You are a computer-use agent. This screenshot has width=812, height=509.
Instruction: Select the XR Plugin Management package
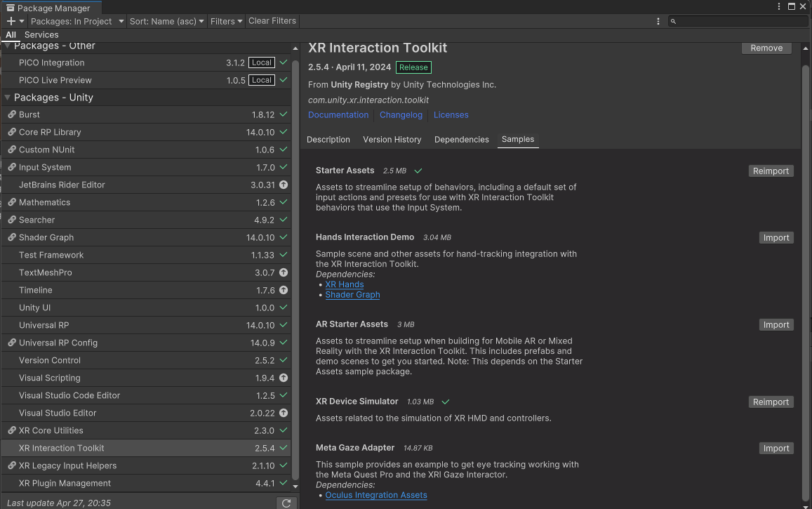[146, 483]
